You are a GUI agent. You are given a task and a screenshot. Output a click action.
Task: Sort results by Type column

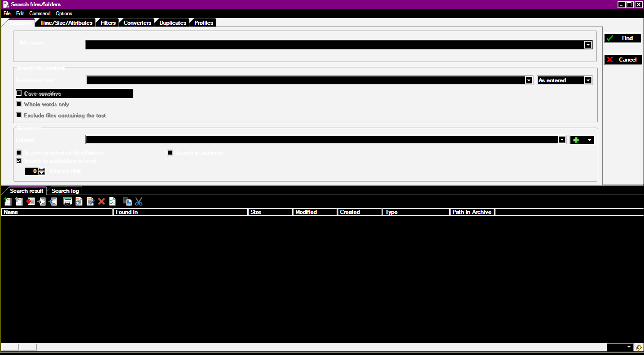(416, 212)
